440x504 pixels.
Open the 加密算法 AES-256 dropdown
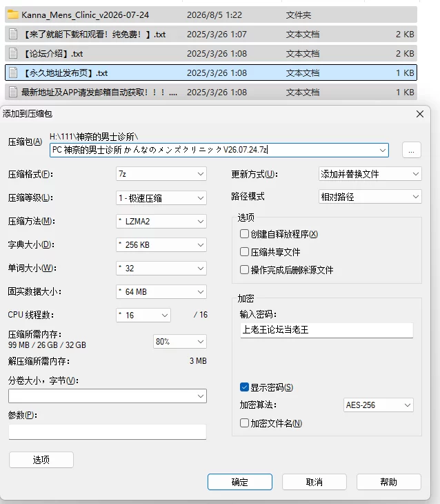coord(379,405)
